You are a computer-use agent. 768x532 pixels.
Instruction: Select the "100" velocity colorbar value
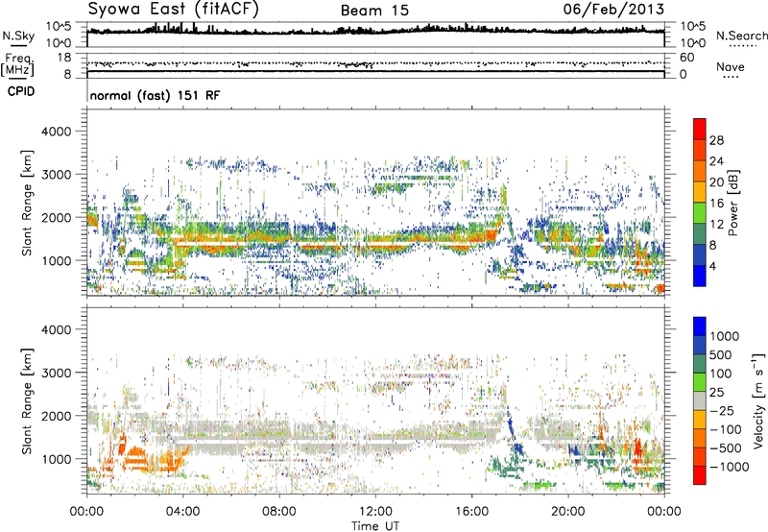pyautogui.click(x=721, y=374)
